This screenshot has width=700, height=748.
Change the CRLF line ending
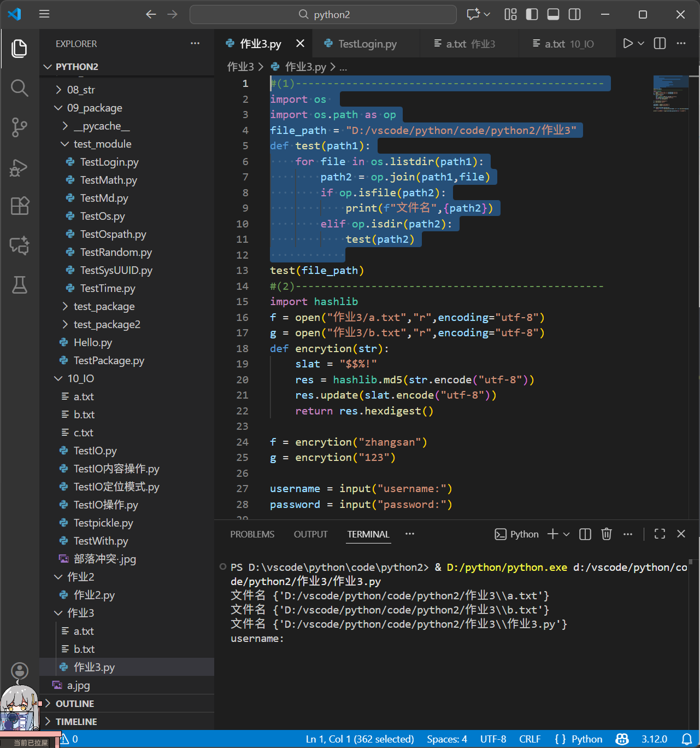coord(530,739)
